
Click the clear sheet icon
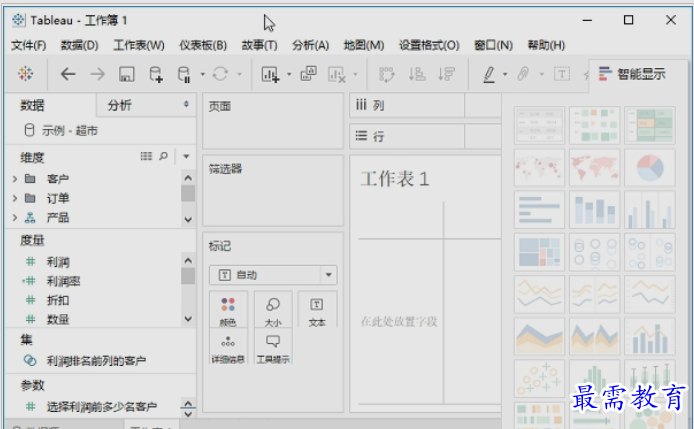coord(336,74)
